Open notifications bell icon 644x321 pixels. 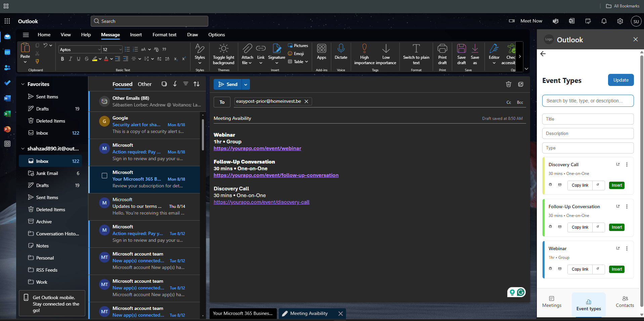(604, 21)
